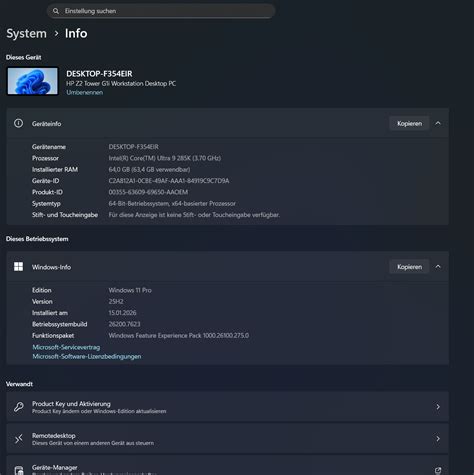The image size is (474, 475).
Task: Select the Betriebssystembuild value 26200.7623
Action: point(124,324)
